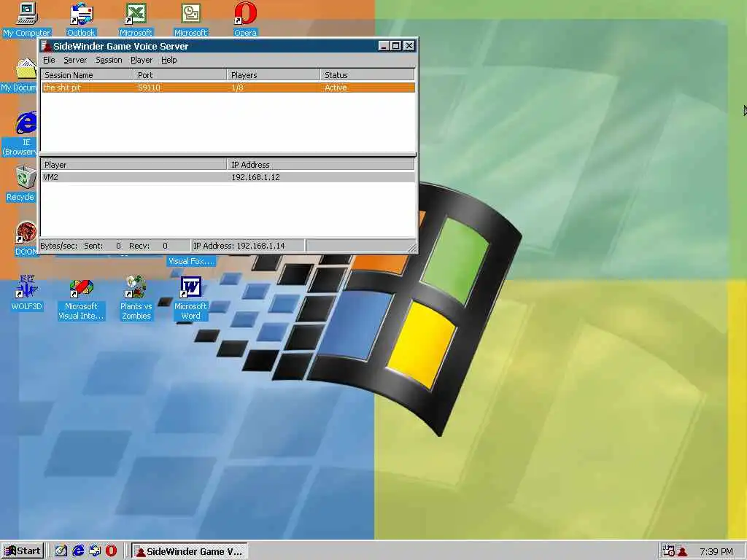Image resolution: width=747 pixels, height=560 pixels.
Task: Open the File menu
Action: 49,60
